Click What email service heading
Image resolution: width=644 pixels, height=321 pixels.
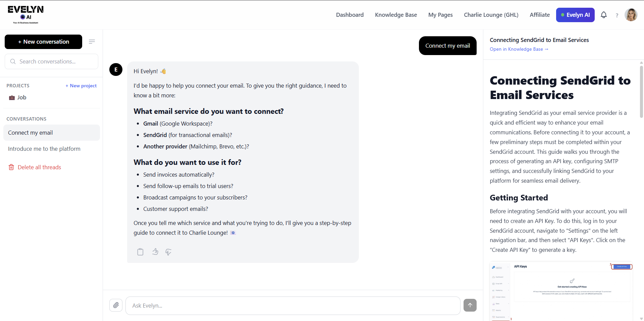[x=208, y=111]
